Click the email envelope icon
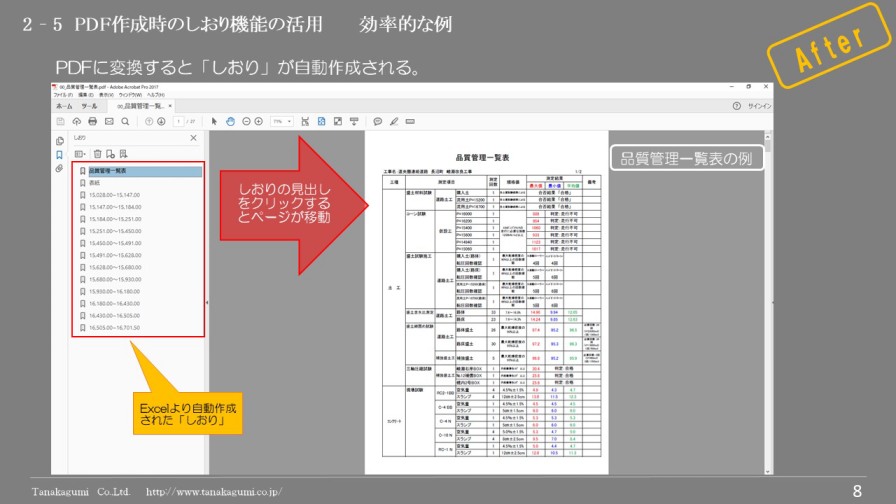This screenshot has height=504, width=896. click(108, 121)
